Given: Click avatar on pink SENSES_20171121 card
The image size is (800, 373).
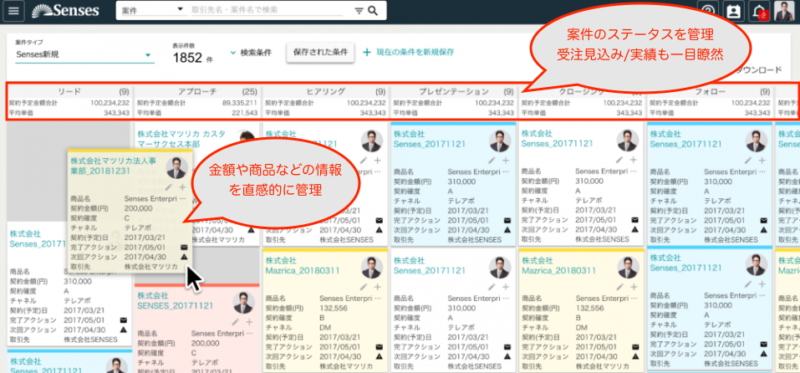Looking at the screenshot, I should pos(244,303).
